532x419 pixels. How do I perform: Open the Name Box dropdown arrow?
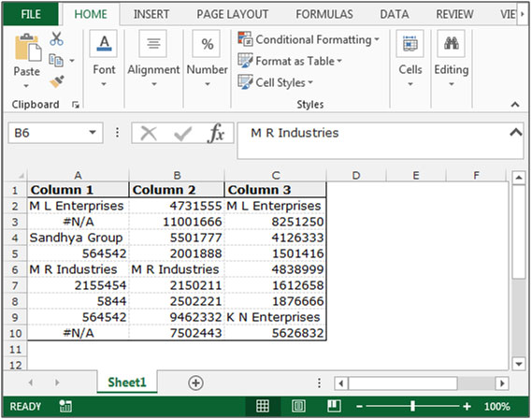pos(93,132)
